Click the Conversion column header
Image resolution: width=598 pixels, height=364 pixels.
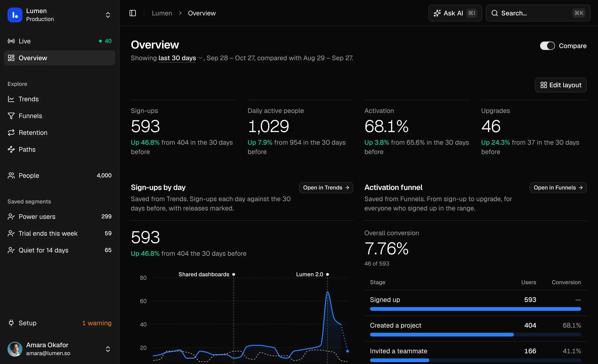point(566,282)
